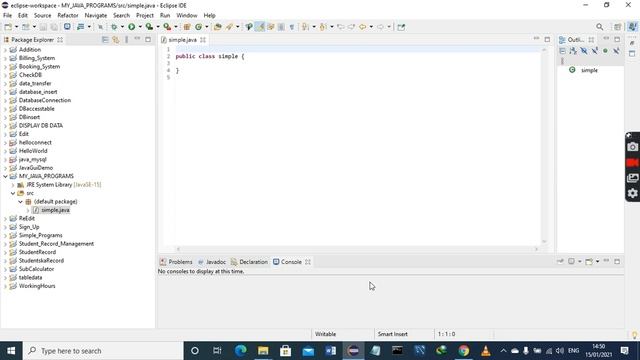This screenshot has width=640, height=360.
Task: Click the green Run button
Action: [131, 27]
